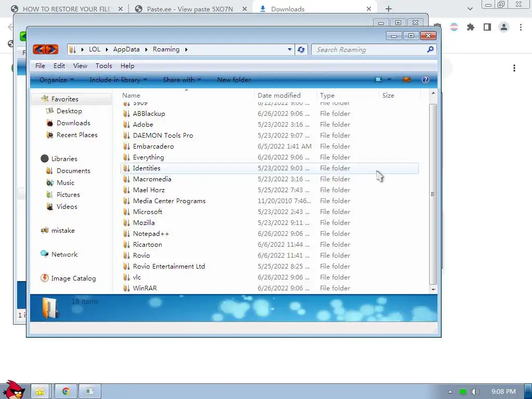
Task: Open the File menu
Action: [40, 66]
